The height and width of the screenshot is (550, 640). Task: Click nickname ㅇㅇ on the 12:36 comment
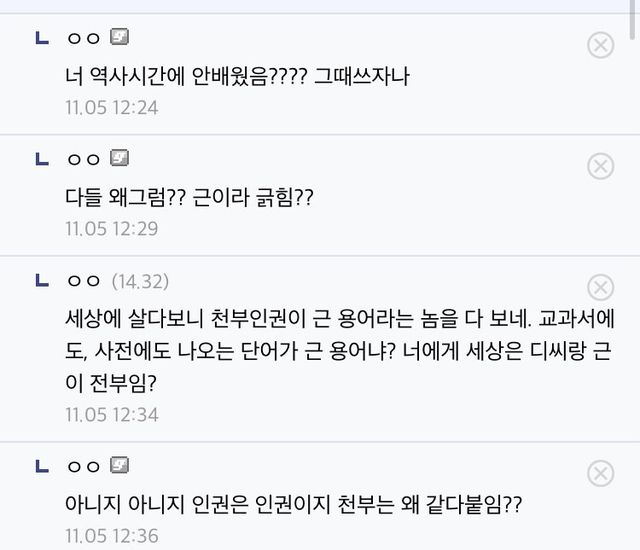82,467
